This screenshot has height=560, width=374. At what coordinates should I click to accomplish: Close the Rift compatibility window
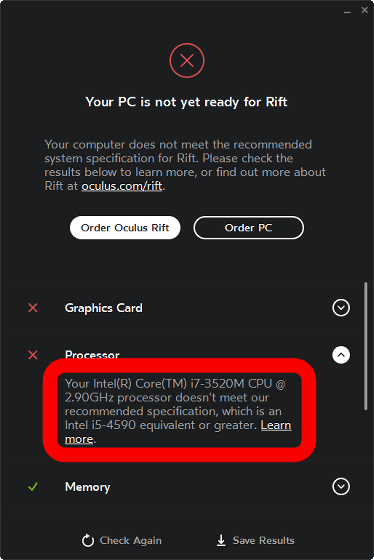click(364, 10)
